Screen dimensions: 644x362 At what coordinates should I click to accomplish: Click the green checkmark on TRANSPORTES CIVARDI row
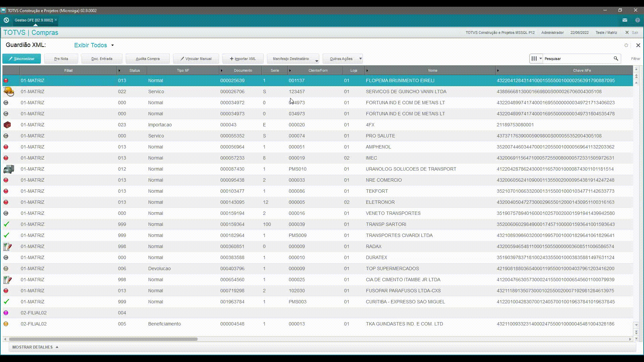pos(6,235)
